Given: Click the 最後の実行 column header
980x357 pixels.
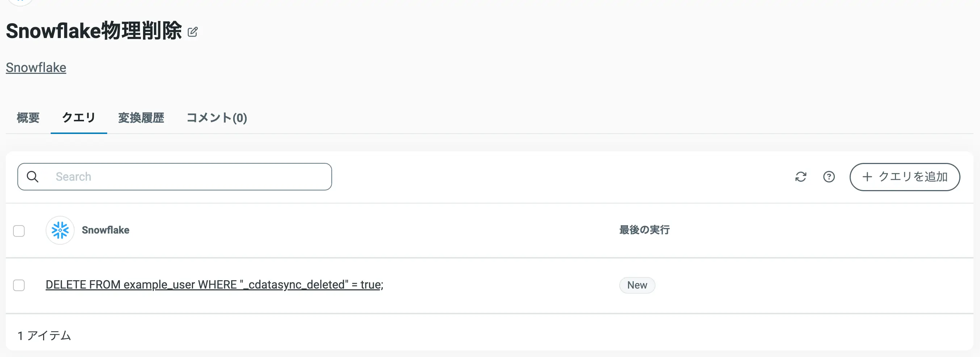Looking at the screenshot, I should click(644, 230).
